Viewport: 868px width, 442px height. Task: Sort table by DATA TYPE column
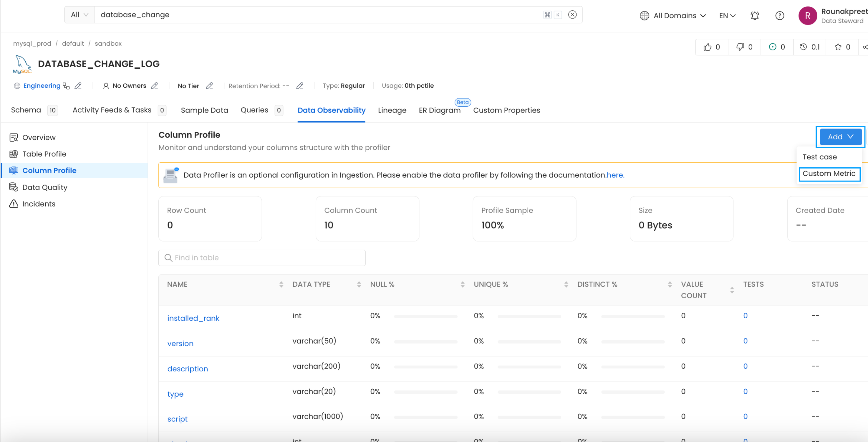(359, 284)
